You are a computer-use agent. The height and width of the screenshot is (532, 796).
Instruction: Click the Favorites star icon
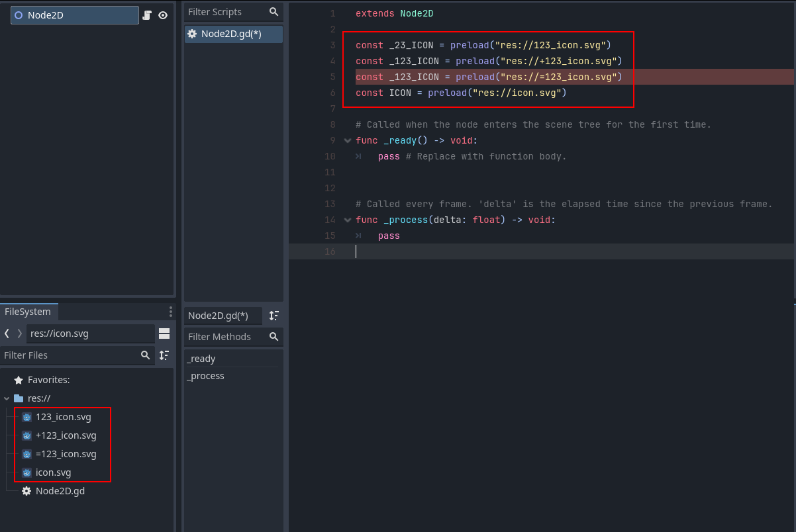(20, 380)
